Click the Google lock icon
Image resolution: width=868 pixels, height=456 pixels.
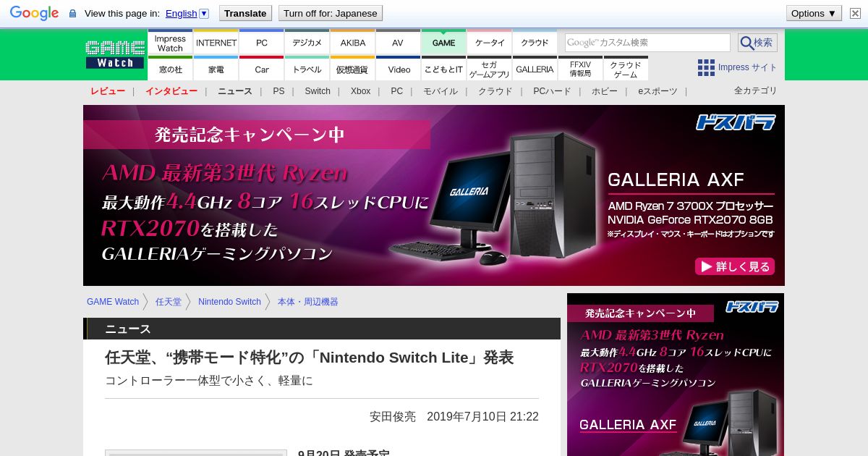coord(72,13)
